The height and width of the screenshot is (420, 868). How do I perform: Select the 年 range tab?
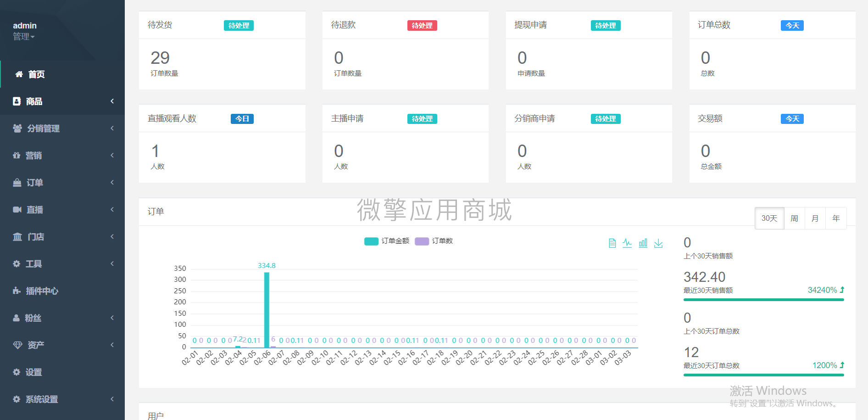coord(836,218)
